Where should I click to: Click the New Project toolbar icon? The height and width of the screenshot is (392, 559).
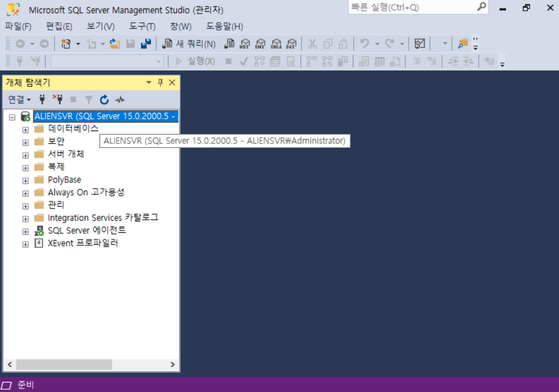[66, 43]
